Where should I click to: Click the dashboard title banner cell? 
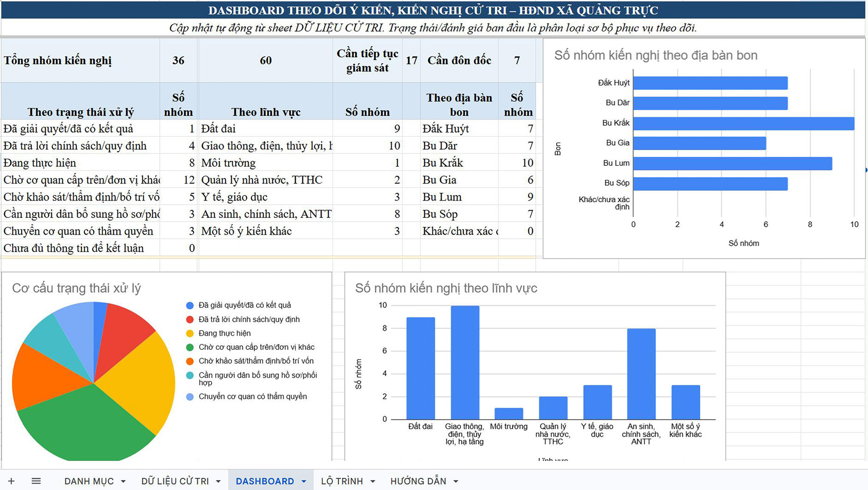(433, 10)
